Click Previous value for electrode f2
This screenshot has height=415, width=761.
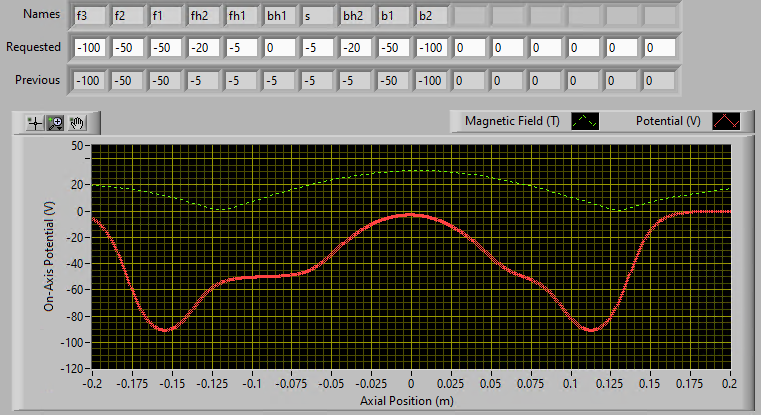128,81
